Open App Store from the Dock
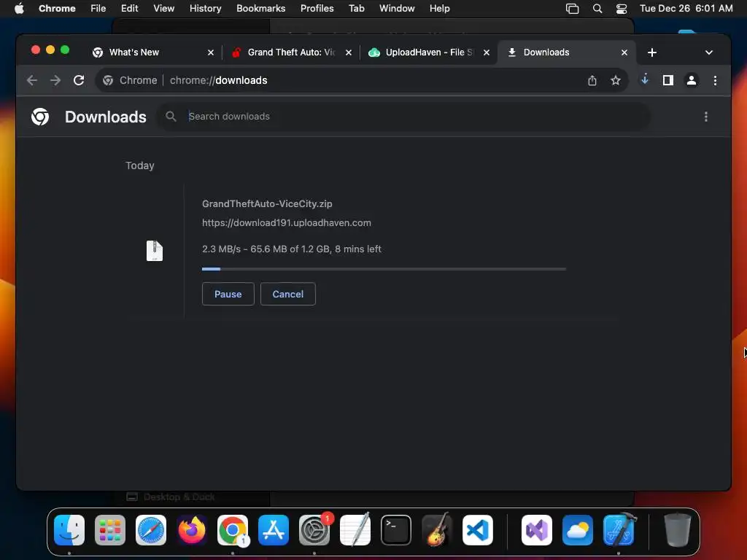747x560 pixels. coord(274,530)
